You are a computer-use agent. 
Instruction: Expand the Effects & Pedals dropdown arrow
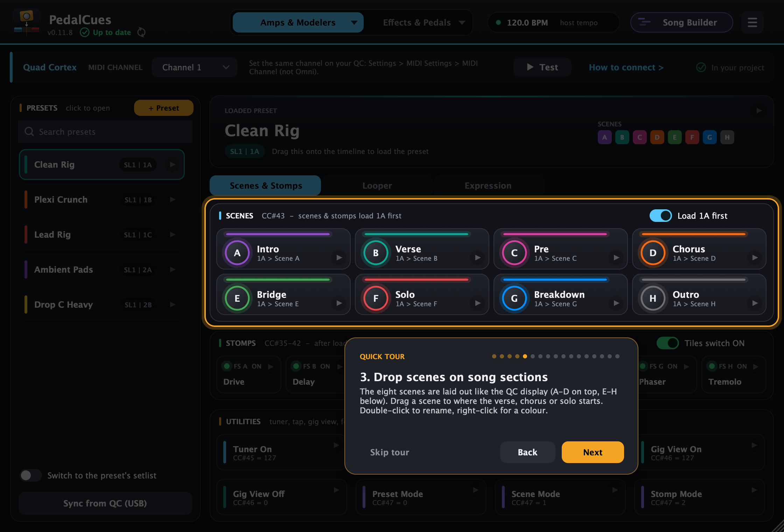[462, 23]
